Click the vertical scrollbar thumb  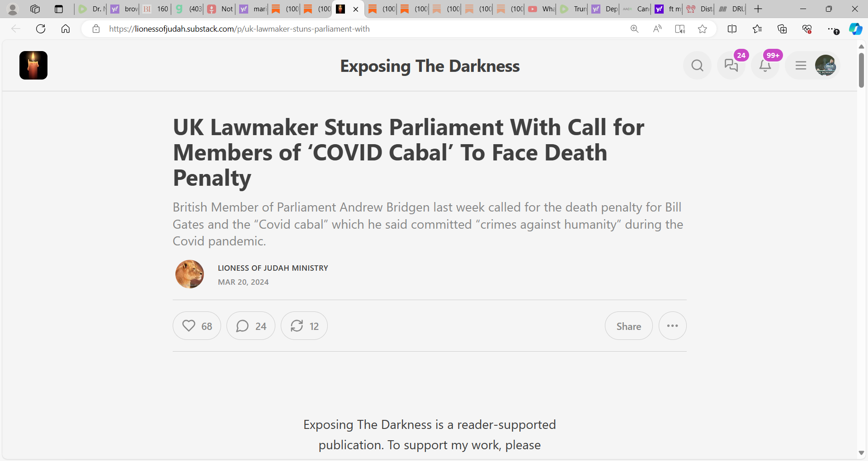point(861,70)
